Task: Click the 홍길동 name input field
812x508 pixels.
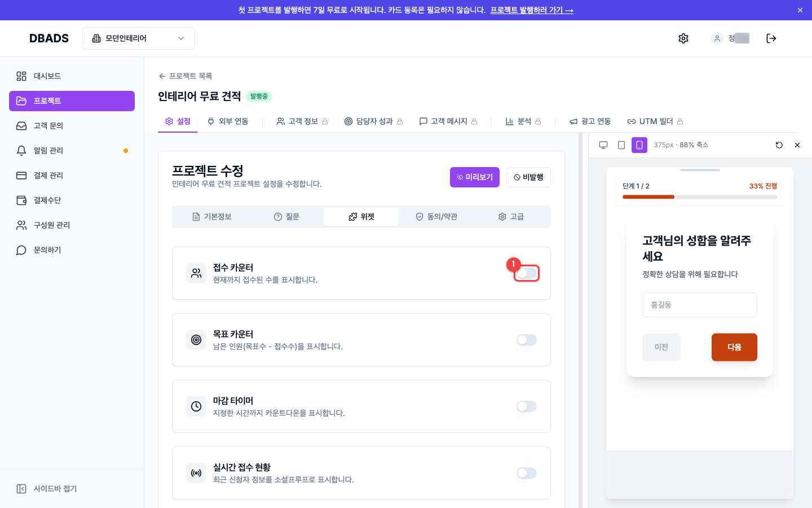Action: tap(700, 305)
